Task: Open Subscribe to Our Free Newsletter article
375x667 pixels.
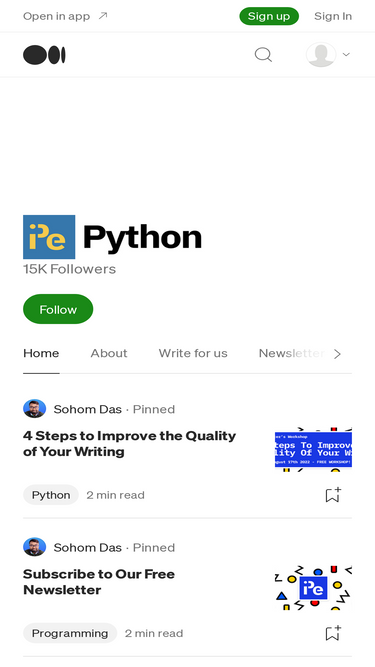Action: tap(99, 582)
